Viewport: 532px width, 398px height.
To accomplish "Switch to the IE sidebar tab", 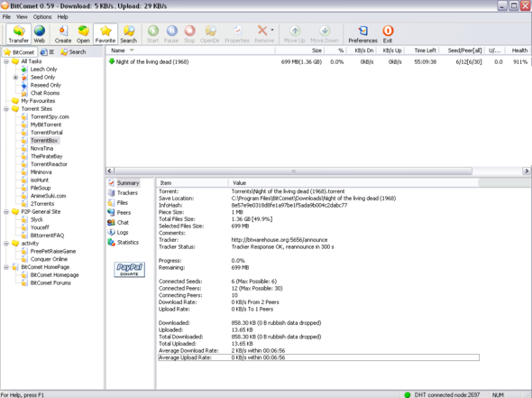I will 47,52.
